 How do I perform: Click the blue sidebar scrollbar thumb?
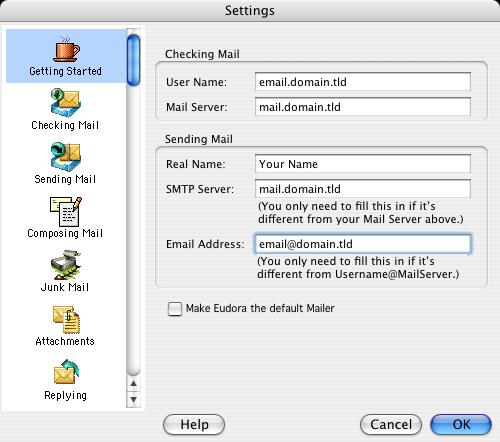click(x=133, y=60)
